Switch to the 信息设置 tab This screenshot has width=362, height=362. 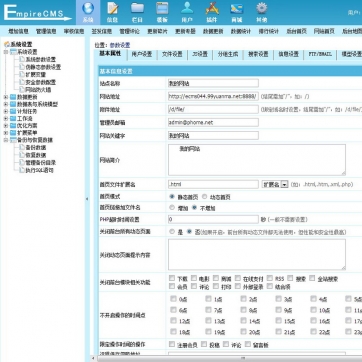click(x=289, y=54)
